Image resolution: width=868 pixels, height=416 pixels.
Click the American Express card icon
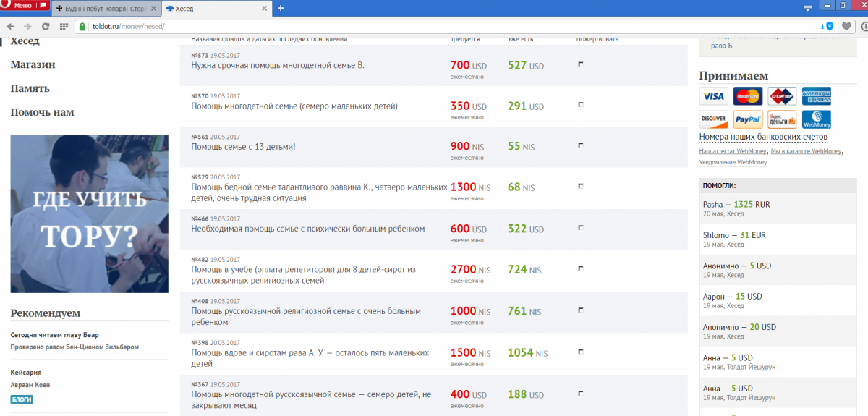coord(816,96)
